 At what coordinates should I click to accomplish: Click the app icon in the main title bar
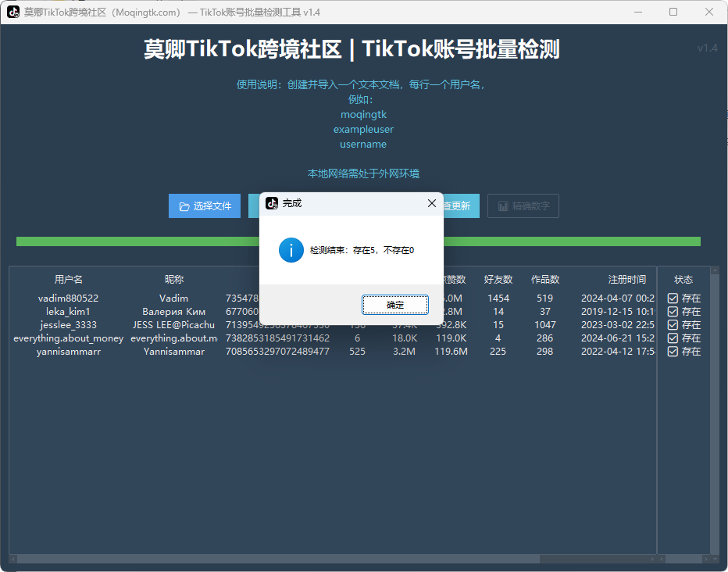click(13, 13)
